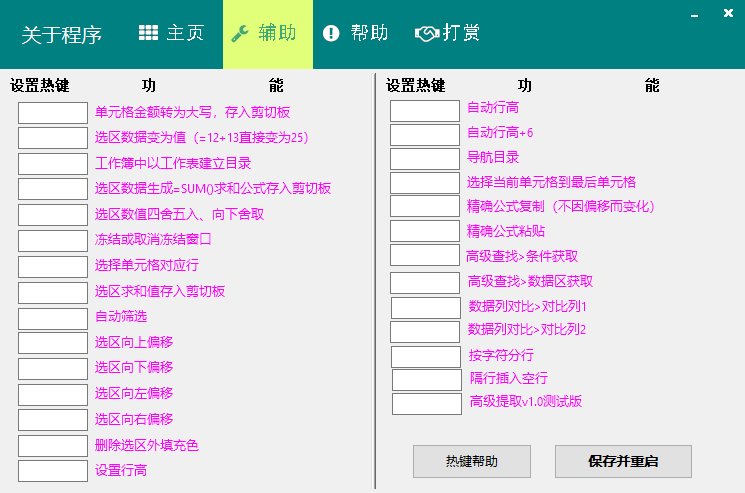Click the grid icon beside 主页

coord(148,33)
